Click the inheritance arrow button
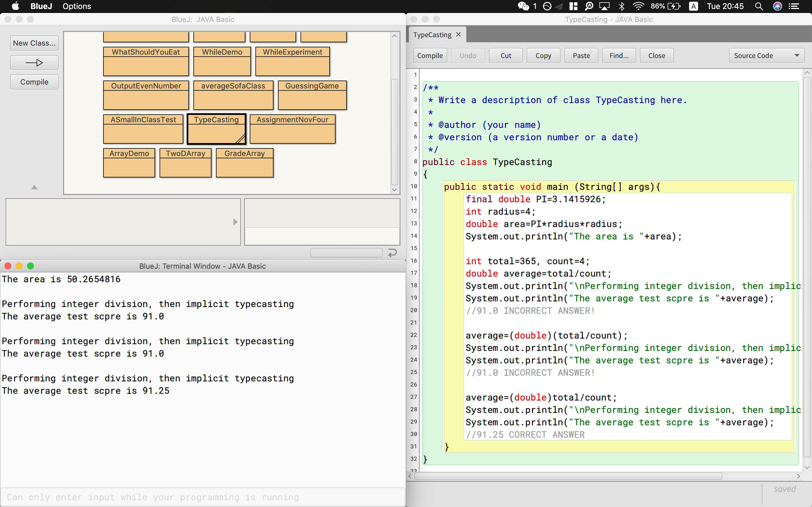Image resolution: width=812 pixels, height=507 pixels. [x=34, y=63]
